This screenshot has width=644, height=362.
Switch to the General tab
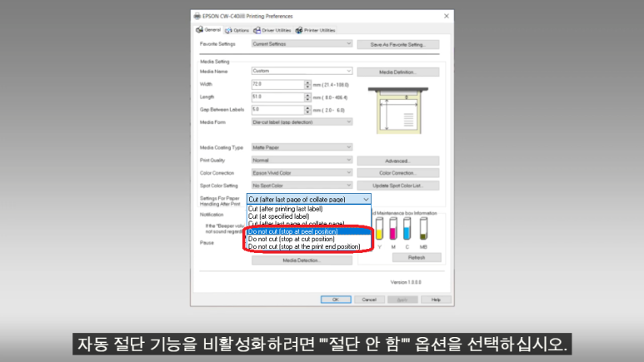point(208,30)
